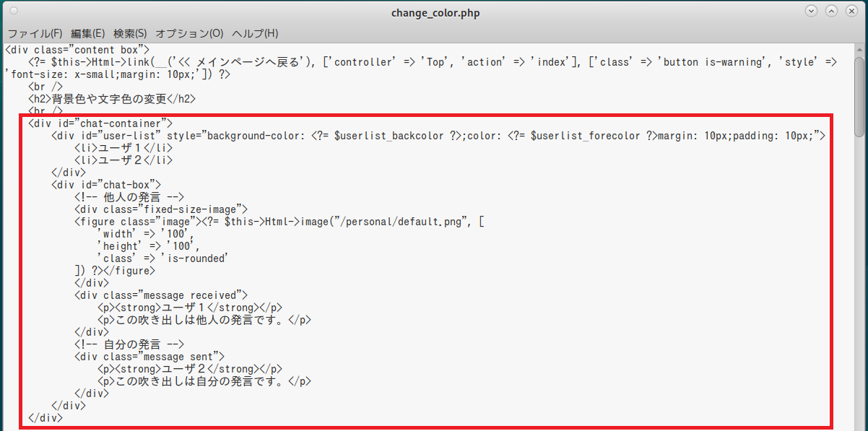
Task: Place cursor in 背景色や文字色の変更 heading line
Action: click(112, 98)
